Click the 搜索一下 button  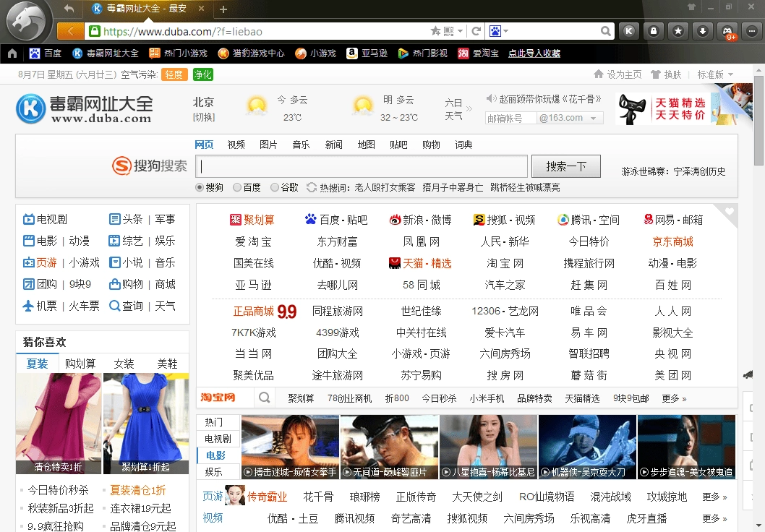pos(566,166)
